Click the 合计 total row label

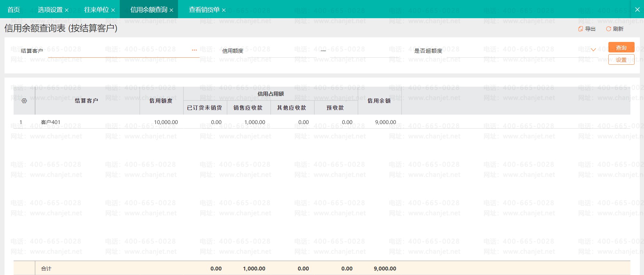[x=46, y=268]
